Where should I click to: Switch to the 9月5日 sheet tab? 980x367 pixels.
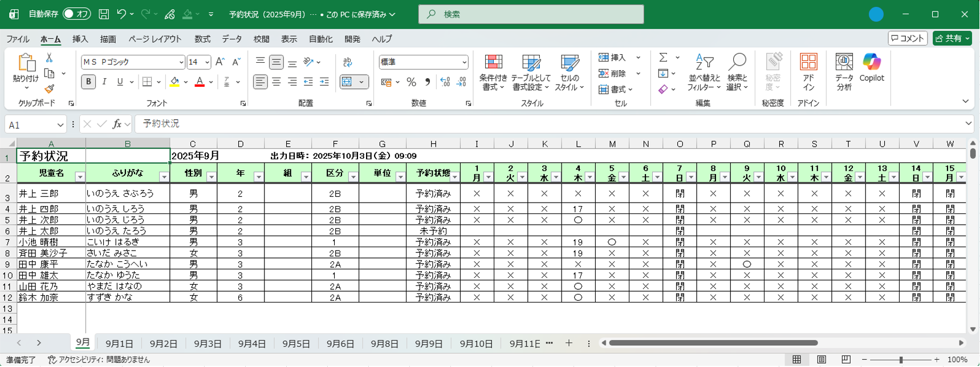(296, 344)
